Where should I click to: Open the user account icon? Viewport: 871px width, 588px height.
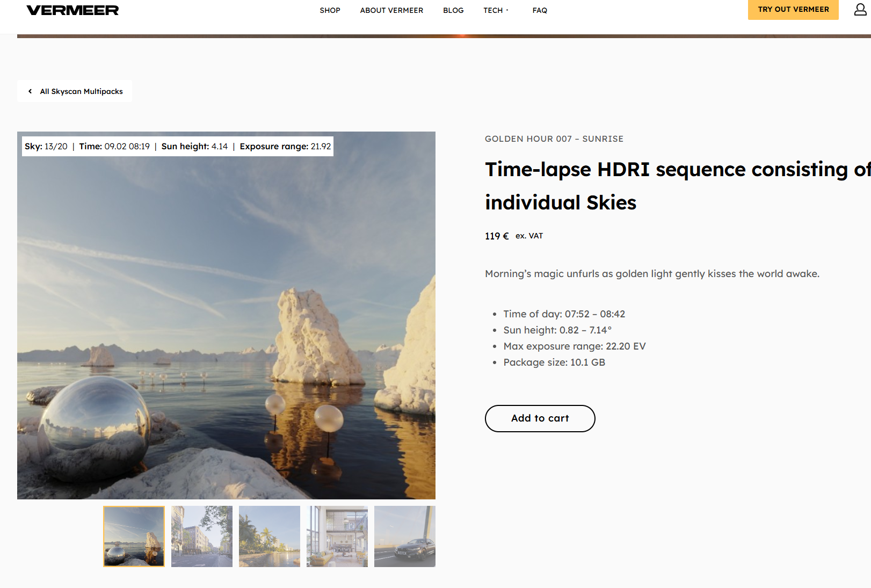[x=860, y=10]
